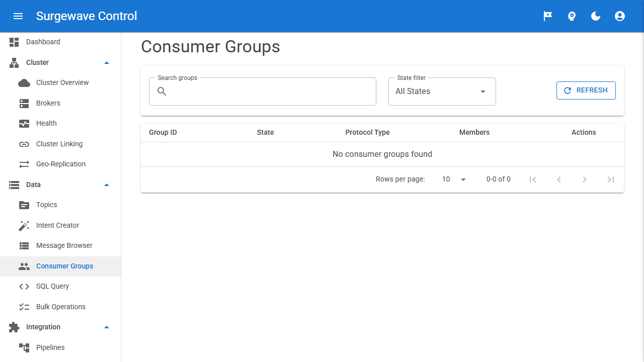
Task: Open the user account profile icon
Action: [620, 16]
